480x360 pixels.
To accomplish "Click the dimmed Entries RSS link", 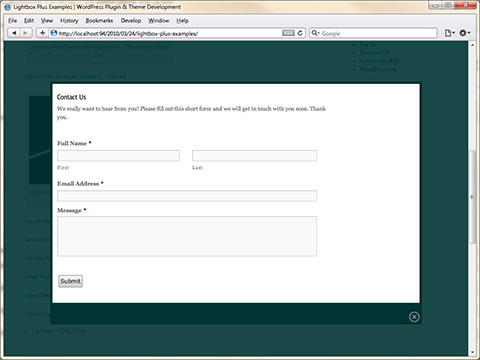I will click(x=375, y=52).
